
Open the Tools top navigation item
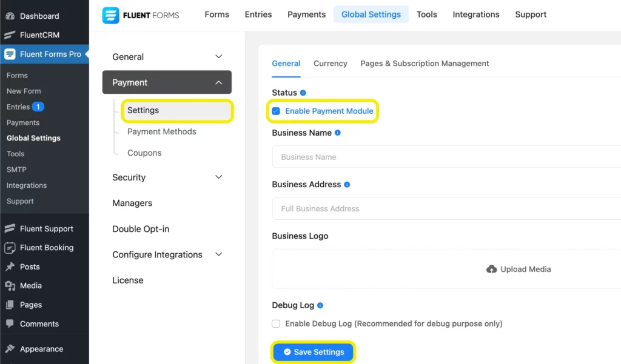(426, 15)
